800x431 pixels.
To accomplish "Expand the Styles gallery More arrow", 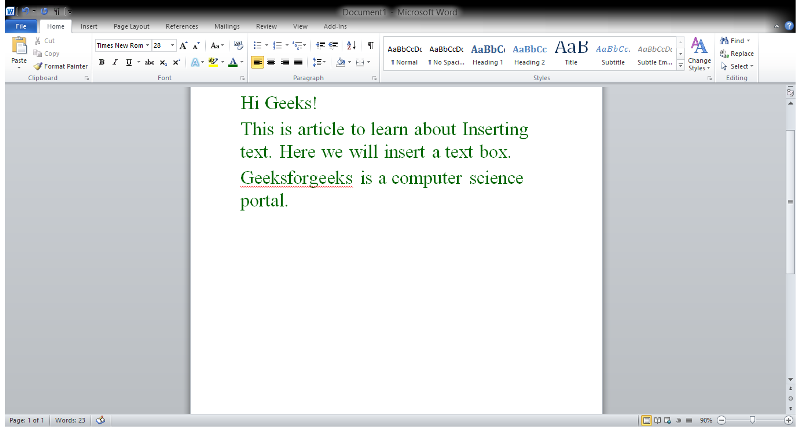I will coord(681,65).
